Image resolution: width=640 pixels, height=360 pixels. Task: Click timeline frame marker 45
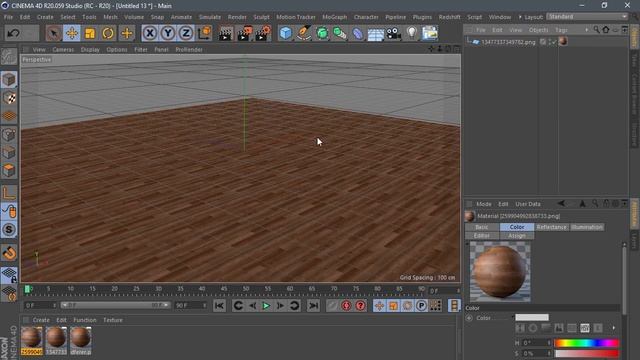[224, 289]
